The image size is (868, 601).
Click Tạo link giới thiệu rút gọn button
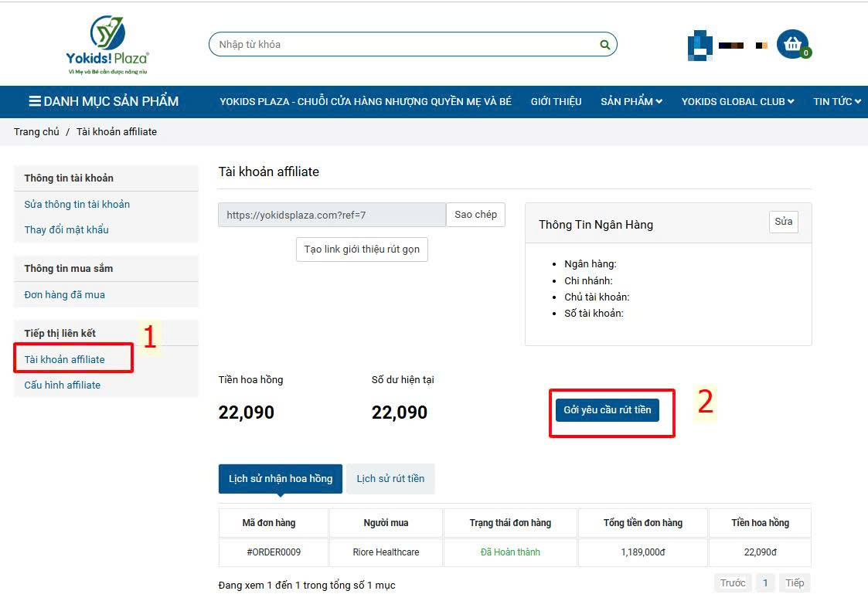[362, 250]
